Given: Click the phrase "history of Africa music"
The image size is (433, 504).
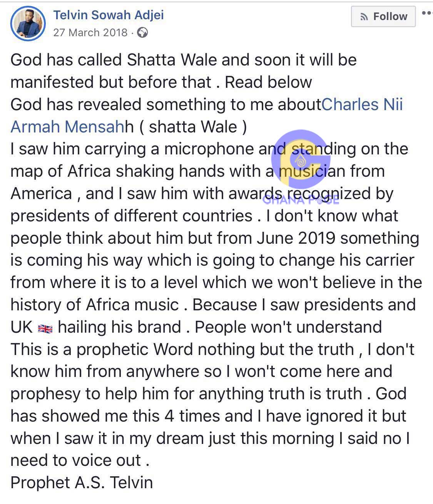Looking at the screenshot, I should pos(95,305).
